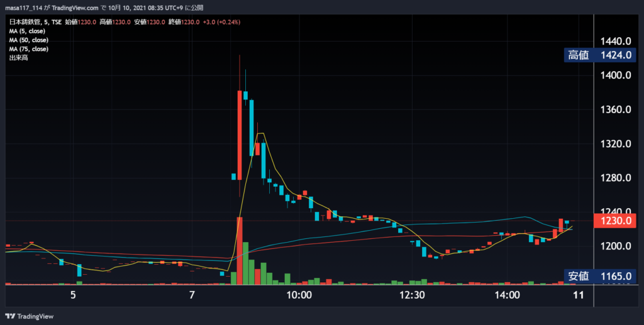This screenshot has width=644, height=325.
Task: Click the +3.0 (+0.24%) change value
Action: point(221,22)
